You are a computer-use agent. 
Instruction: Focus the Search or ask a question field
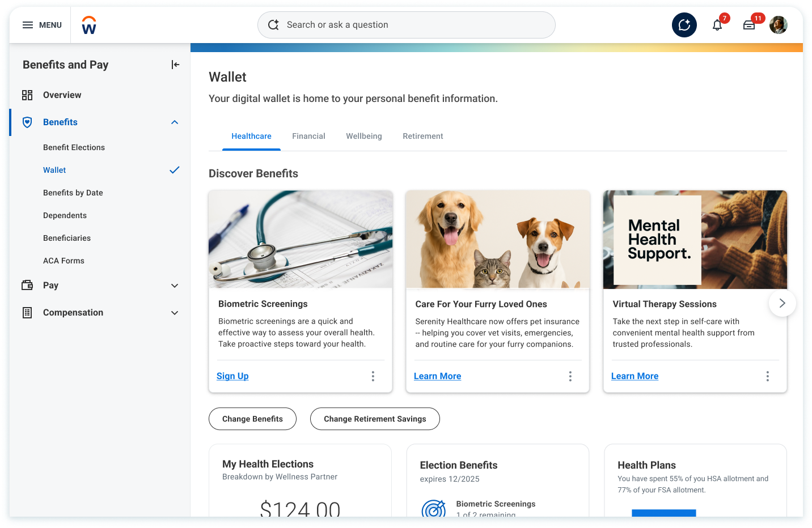406,25
